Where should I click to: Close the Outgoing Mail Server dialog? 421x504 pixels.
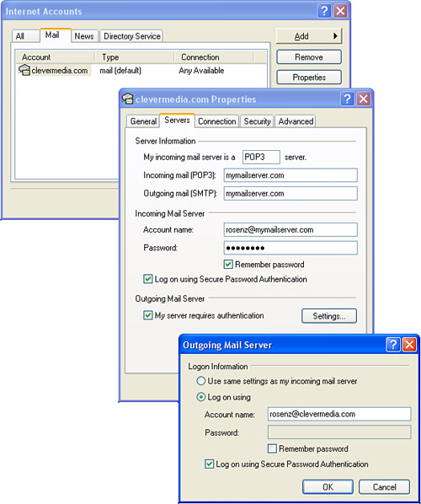click(x=409, y=345)
